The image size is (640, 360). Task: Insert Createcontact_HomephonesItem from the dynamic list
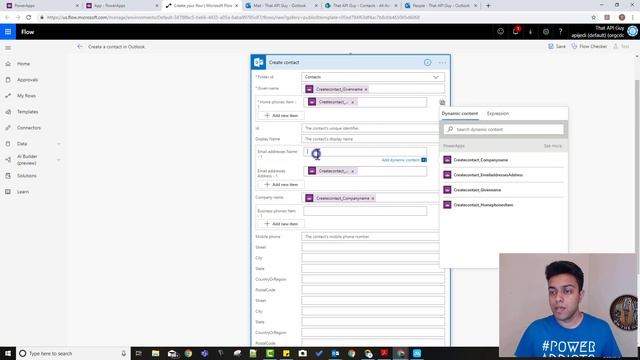click(503, 205)
